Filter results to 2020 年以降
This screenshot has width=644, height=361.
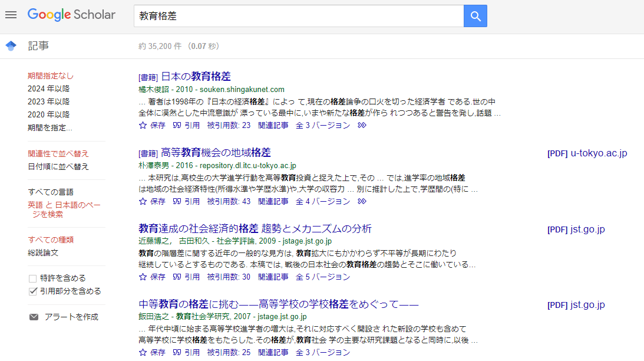[48, 114]
